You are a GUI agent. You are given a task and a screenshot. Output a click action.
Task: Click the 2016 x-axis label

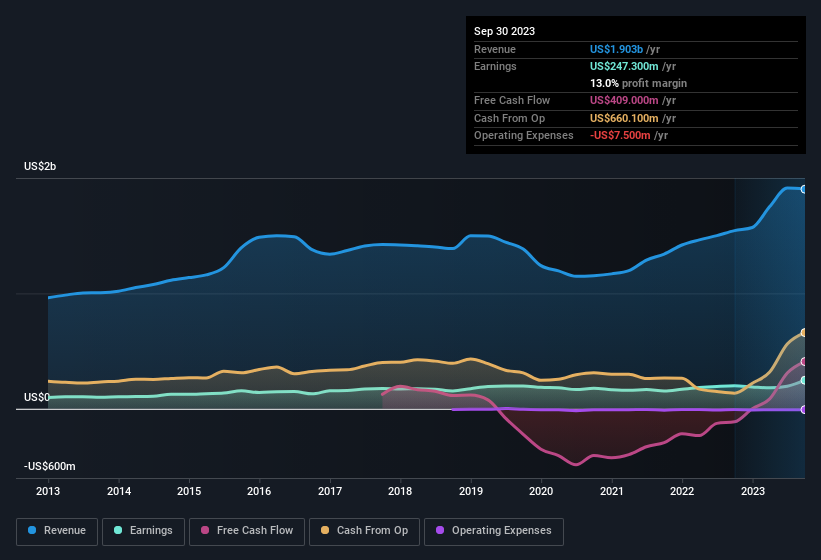(259, 491)
